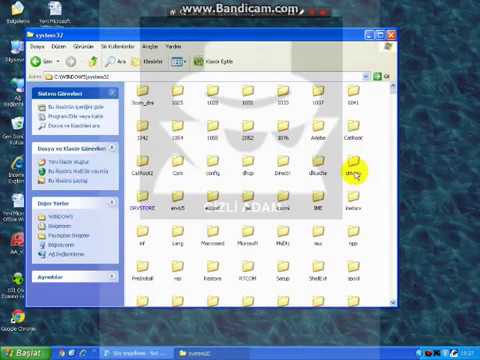Select the inf folder
The image size is (480, 360).
(142, 236)
